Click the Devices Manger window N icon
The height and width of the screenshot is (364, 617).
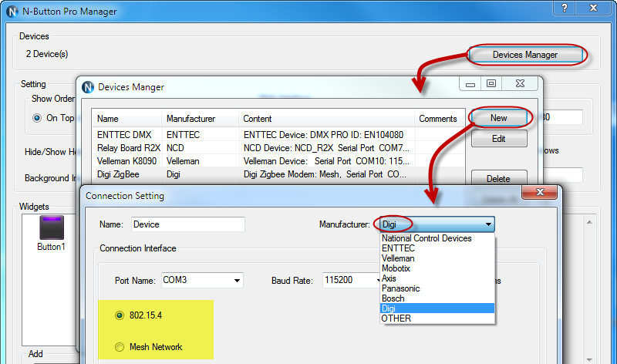click(x=88, y=87)
